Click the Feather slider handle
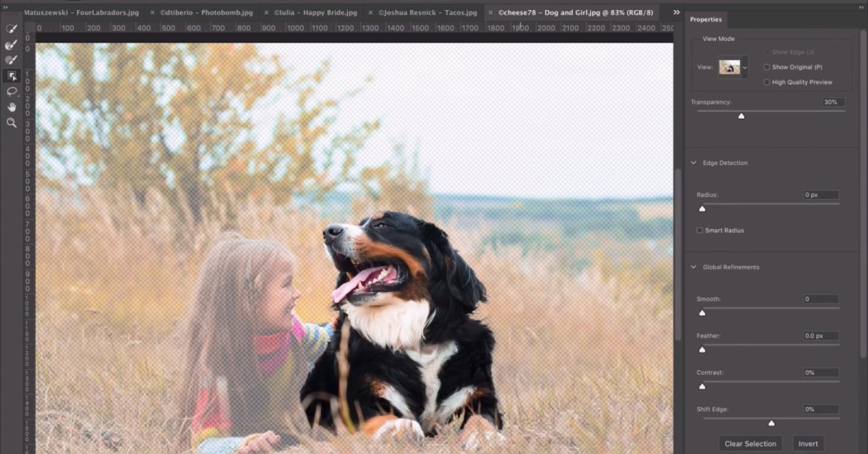868x454 pixels. (x=702, y=349)
